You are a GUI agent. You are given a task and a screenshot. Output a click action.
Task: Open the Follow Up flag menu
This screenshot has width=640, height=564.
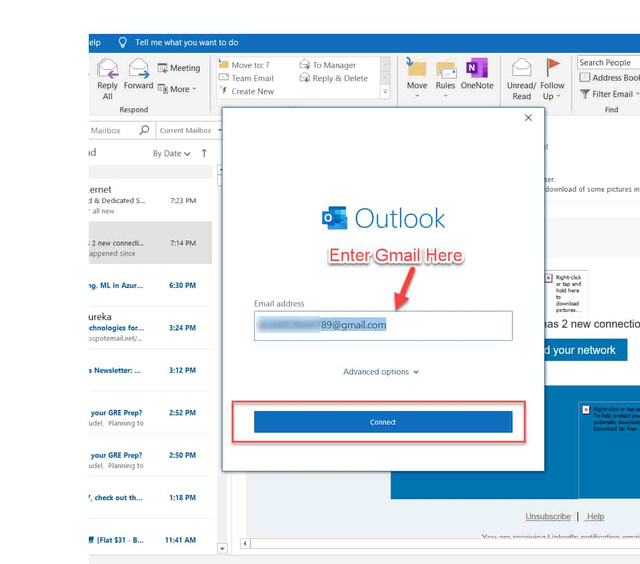click(x=552, y=79)
